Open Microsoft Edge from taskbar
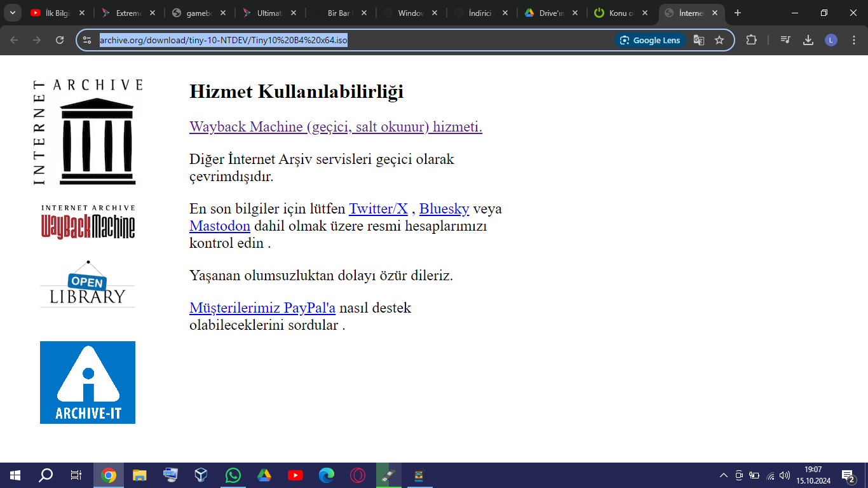 [x=327, y=475]
